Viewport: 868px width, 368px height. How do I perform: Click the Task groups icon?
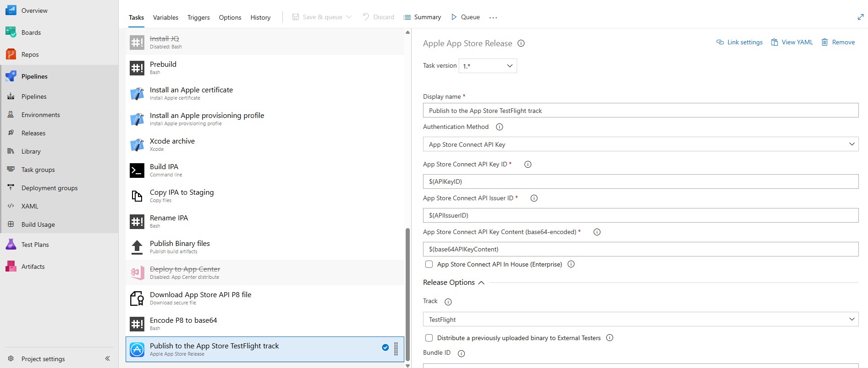click(11, 169)
